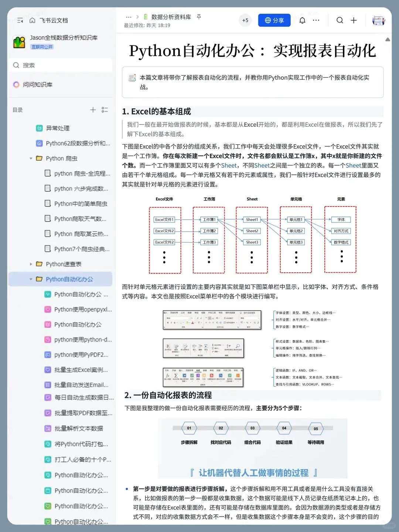
Task: Click the 互联网公开 tag
Action: click(x=42, y=47)
